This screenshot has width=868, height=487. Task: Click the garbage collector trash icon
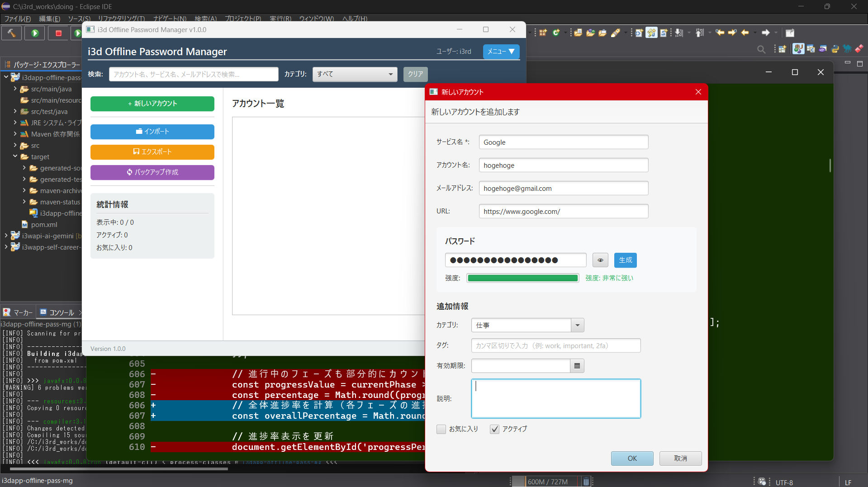586,482
